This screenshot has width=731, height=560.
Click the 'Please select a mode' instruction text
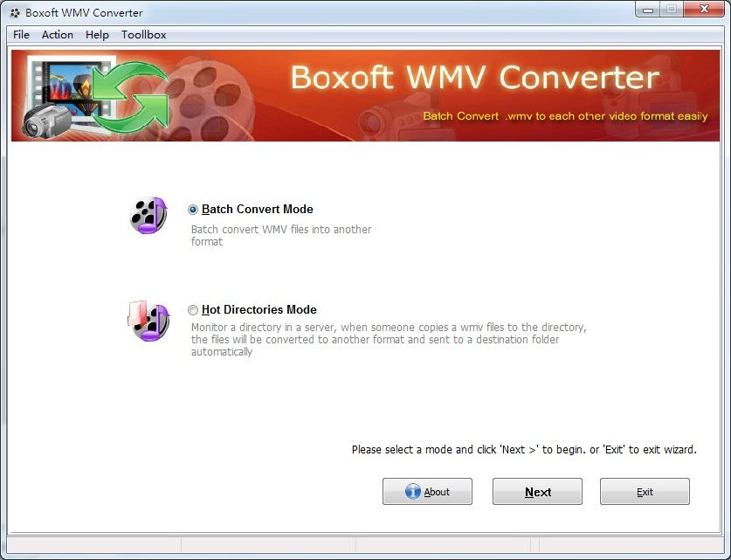524,450
